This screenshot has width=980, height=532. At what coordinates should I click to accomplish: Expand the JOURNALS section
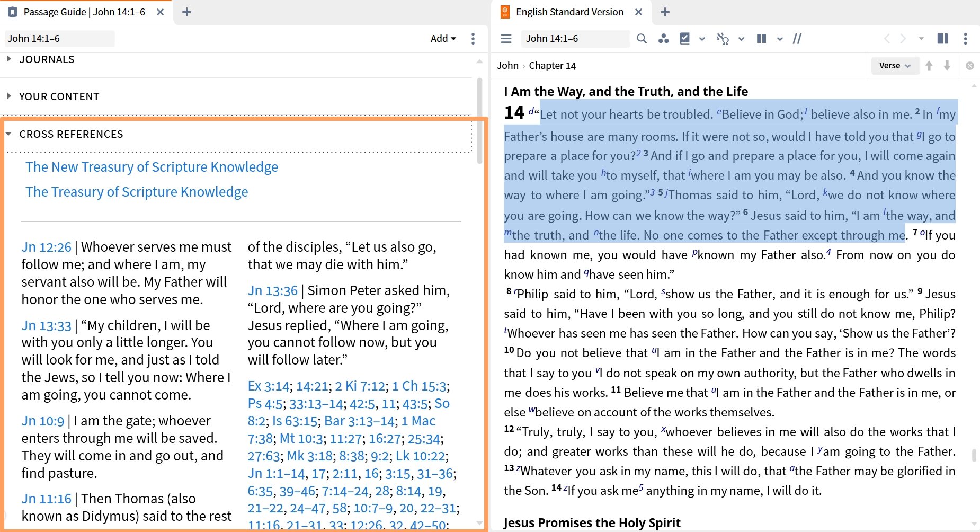tap(8, 59)
